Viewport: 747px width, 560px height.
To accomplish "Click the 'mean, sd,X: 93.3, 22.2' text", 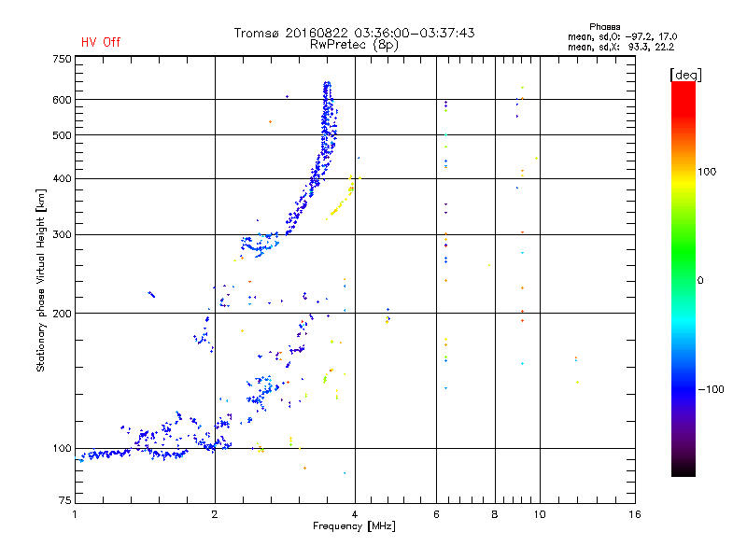I will tap(621, 48).
